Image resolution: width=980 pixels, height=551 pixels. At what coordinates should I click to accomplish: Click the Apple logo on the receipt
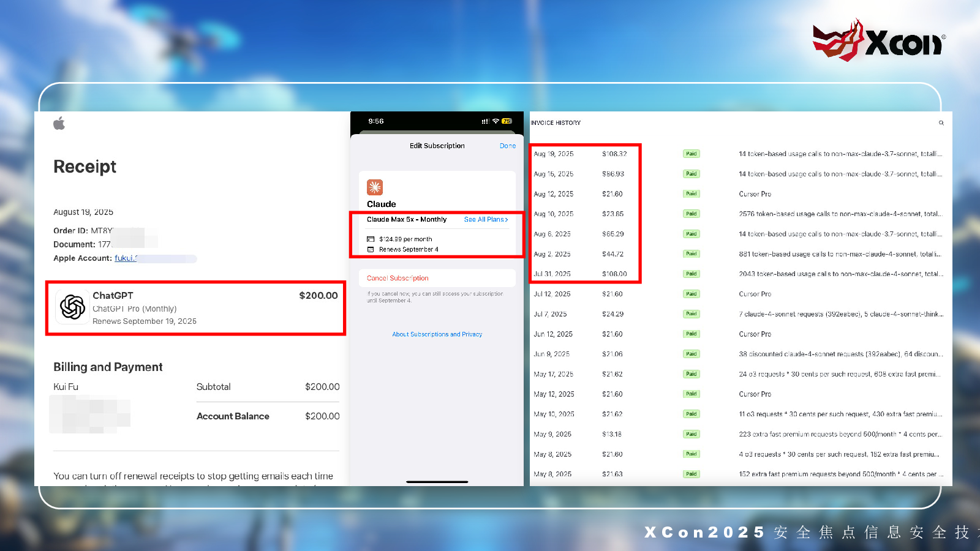click(x=59, y=124)
